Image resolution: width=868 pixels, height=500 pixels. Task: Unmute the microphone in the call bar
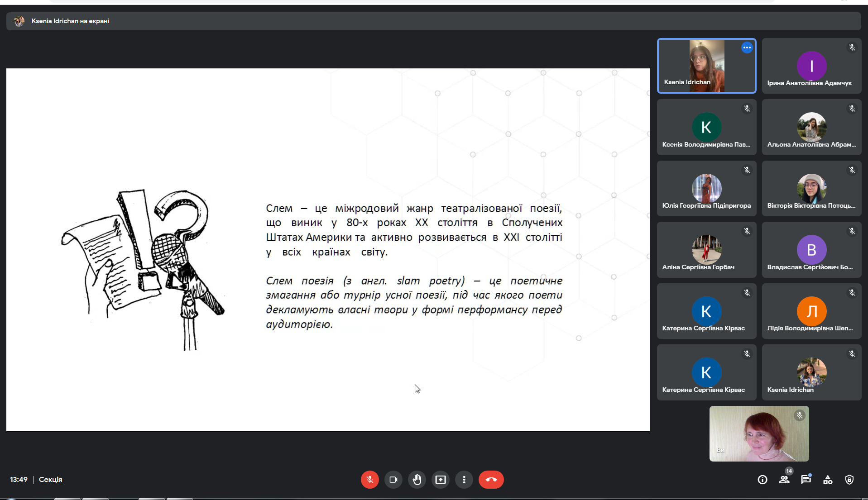[369, 480]
